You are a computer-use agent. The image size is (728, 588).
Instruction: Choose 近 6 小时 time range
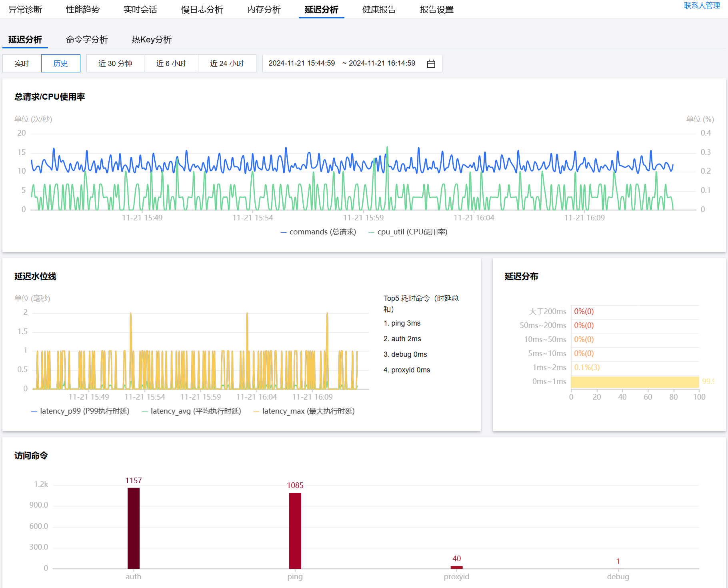pos(171,64)
